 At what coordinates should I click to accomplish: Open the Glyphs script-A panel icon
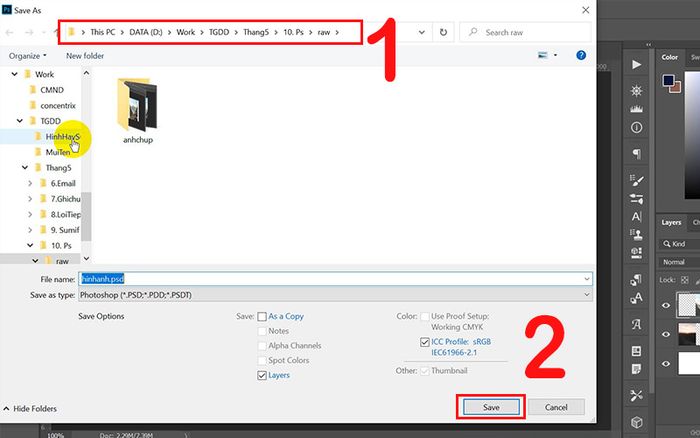tap(636, 324)
